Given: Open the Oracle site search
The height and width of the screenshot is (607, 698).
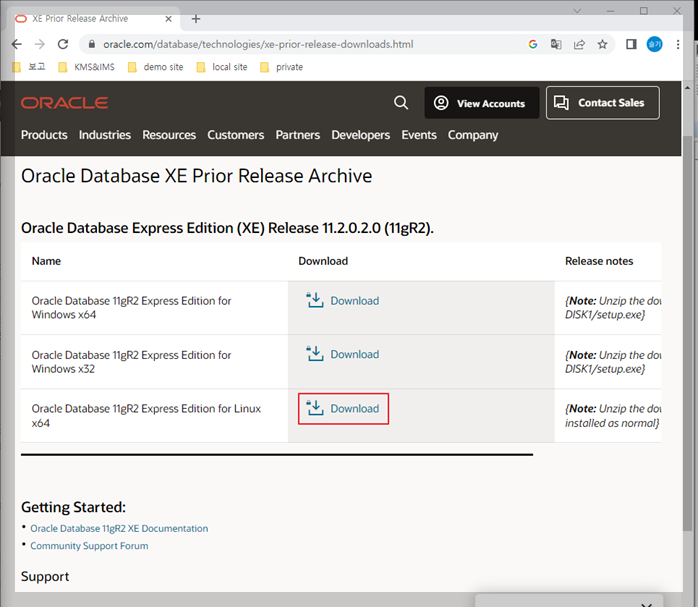Looking at the screenshot, I should (x=401, y=103).
